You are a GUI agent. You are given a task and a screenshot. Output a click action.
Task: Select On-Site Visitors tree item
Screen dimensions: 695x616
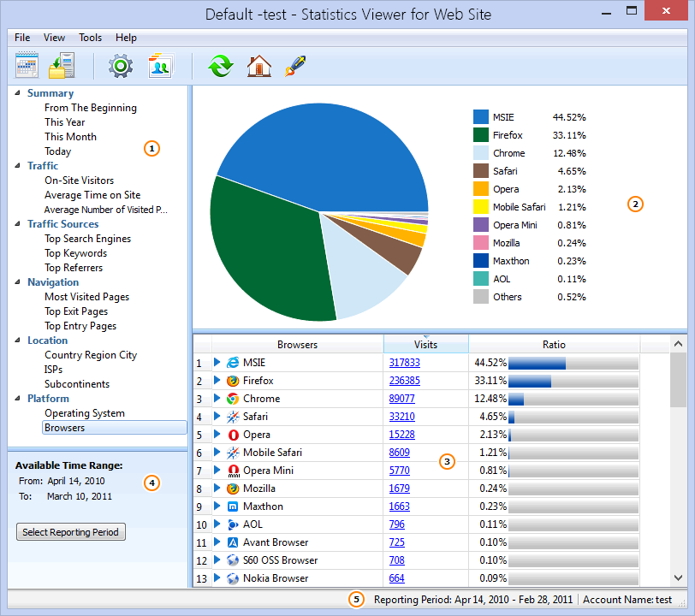pyautogui.click(x=80, y=181)
